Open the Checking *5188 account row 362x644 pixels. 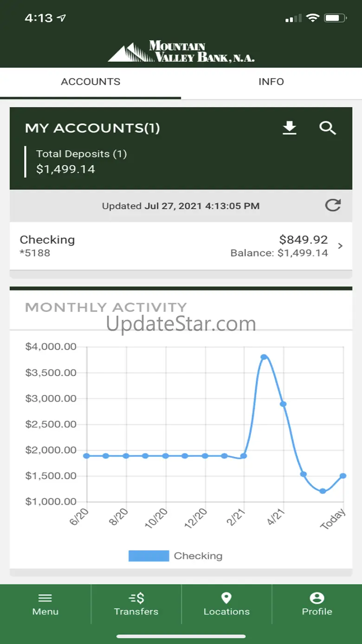click(x=181, y=246)
